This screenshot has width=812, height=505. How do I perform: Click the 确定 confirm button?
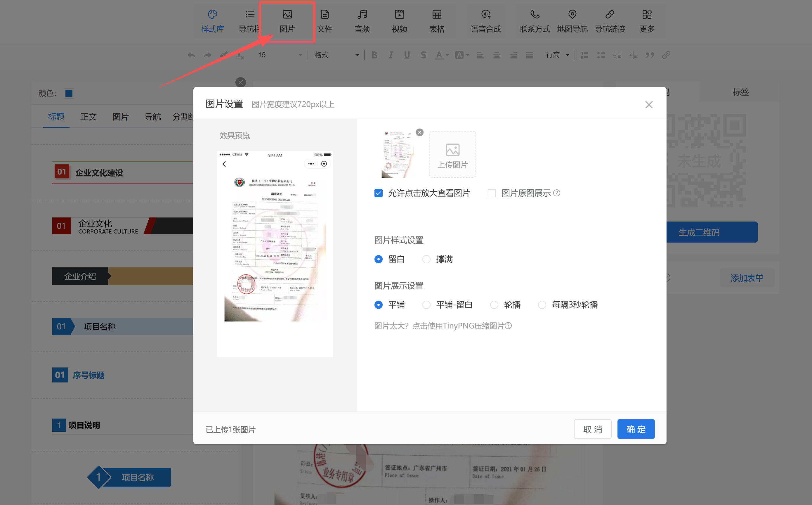(x=636, y=429)
